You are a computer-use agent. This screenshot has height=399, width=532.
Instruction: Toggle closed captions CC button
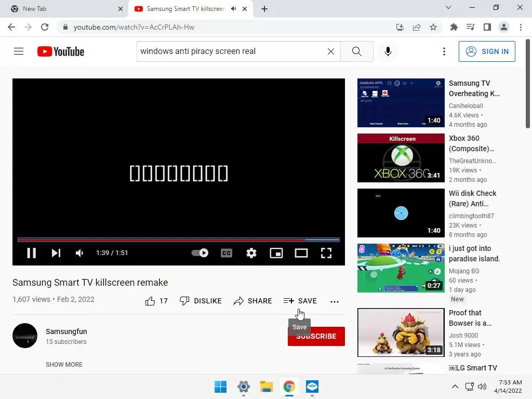click(227, 253)
